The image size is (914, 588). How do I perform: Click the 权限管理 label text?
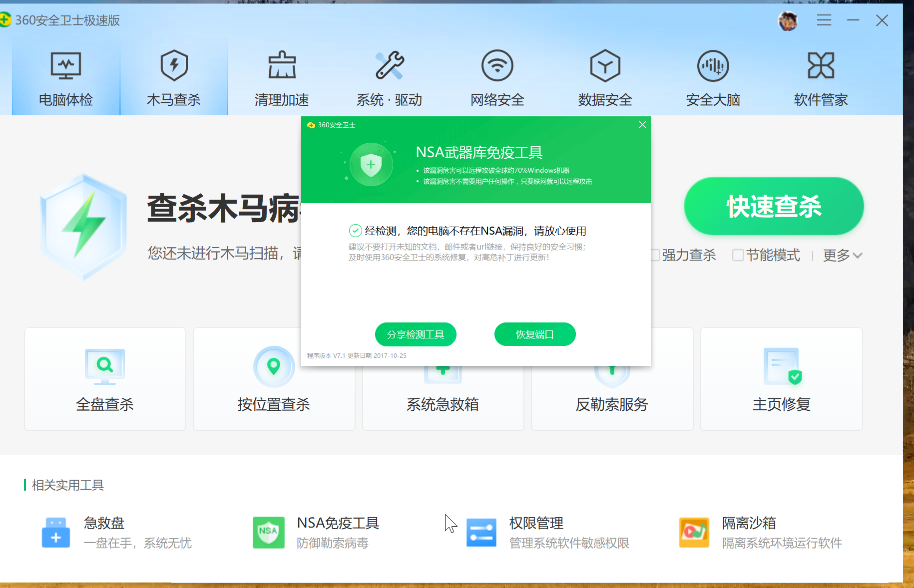(x=536, y=523)
